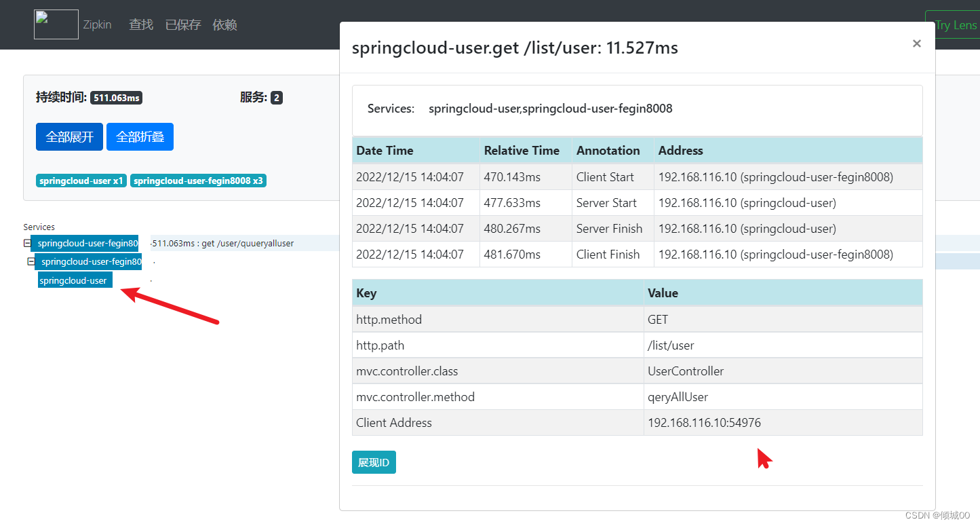Click the Zipkin logo image
The width and height of the screenshot is (980, 526).
coord(56,24)
